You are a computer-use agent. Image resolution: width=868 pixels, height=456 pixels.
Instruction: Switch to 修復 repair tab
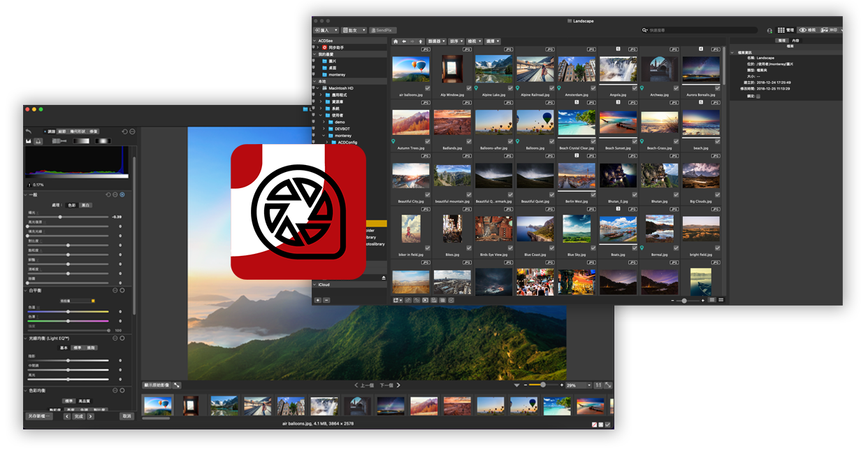point(94,131)
